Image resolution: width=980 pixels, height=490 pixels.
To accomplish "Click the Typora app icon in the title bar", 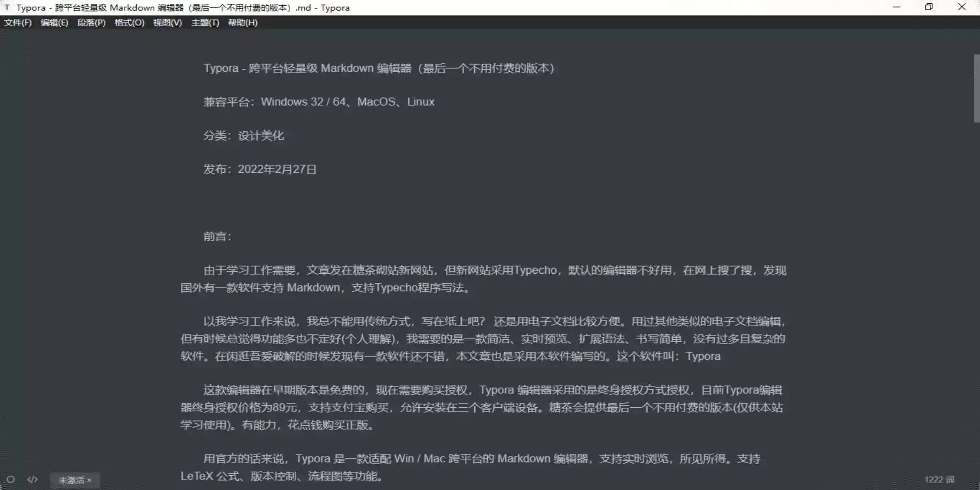I will (7, 7).
